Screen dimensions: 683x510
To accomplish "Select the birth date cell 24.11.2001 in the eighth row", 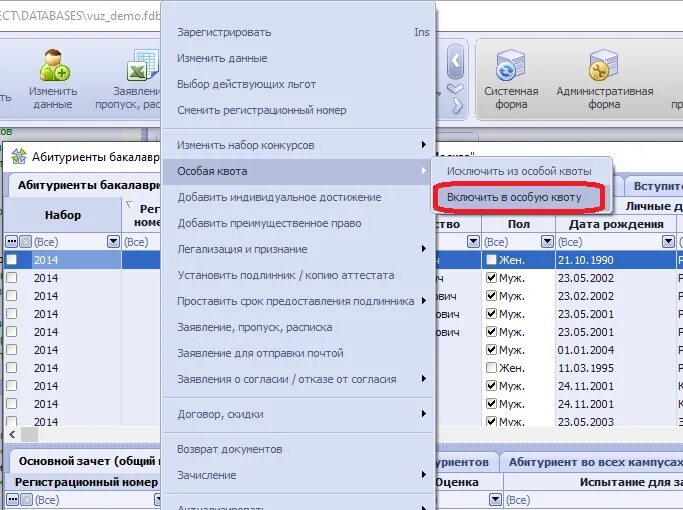I will pyautogui.click(x=616, y=386).
